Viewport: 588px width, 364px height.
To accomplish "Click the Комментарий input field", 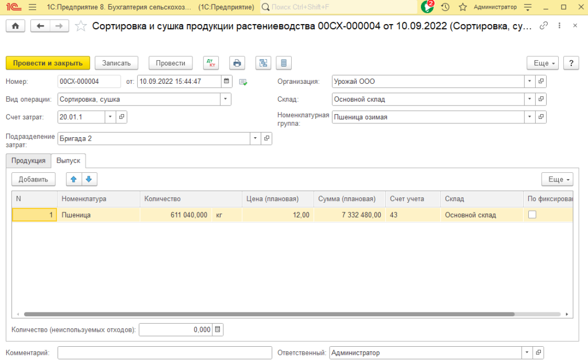I will (x=157, y=353).
